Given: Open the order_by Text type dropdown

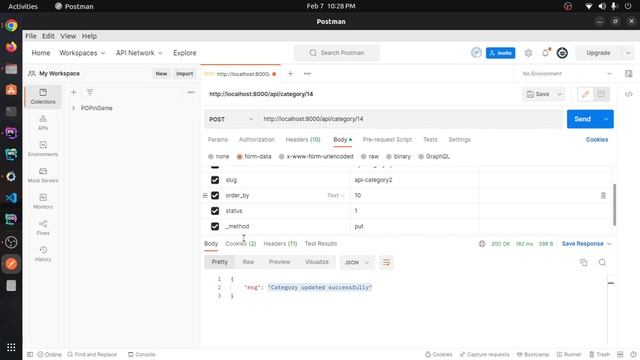Looking at the screenshot, I should (336, 196).
